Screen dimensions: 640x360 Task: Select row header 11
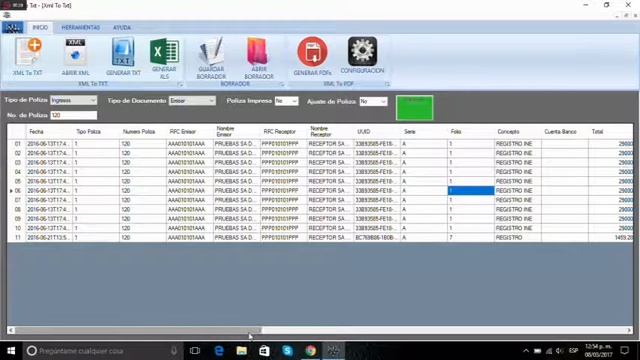click(17, 238)
